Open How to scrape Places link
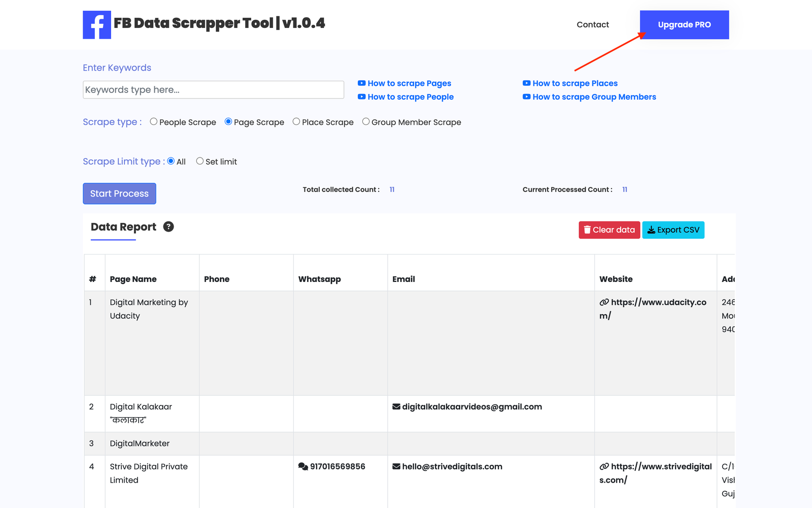 (x=570, y=83)
